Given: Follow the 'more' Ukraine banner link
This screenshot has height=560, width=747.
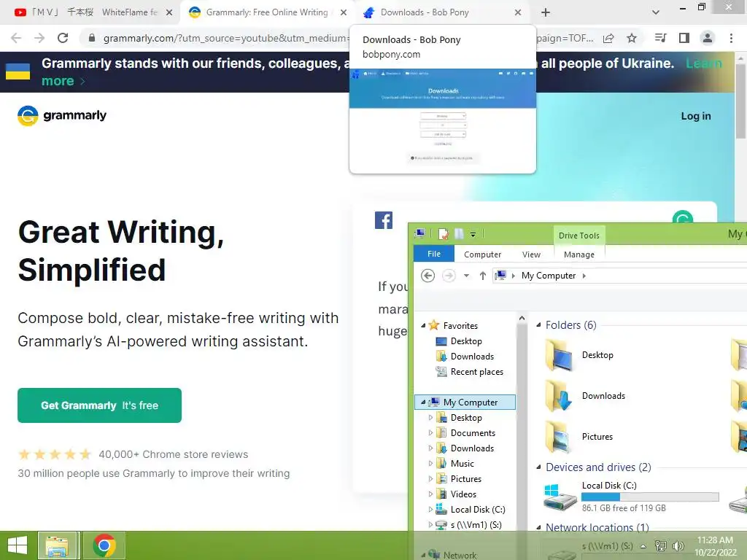Looking at the screenshot, I should click(63, 81).
